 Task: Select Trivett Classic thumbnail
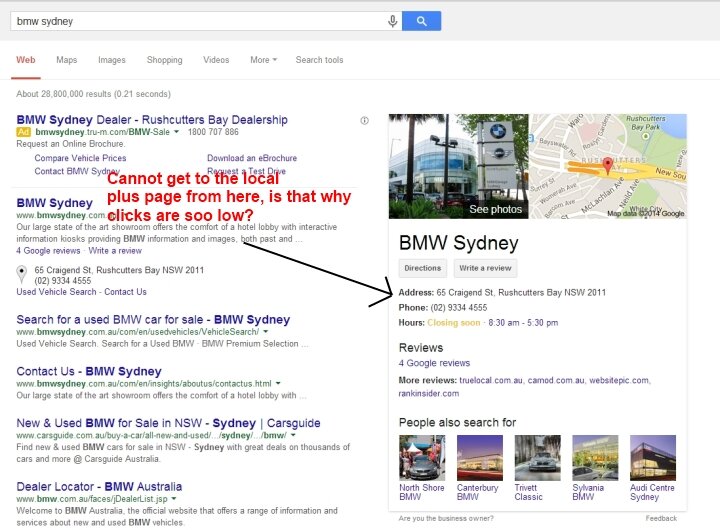click(537, 457)
